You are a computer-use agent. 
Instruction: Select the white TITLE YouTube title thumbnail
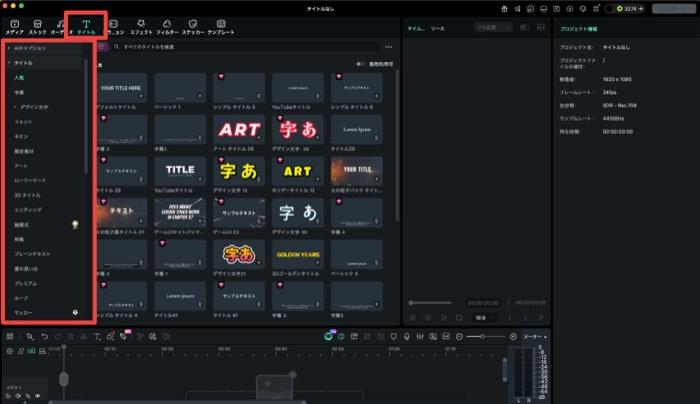(180, 171)
